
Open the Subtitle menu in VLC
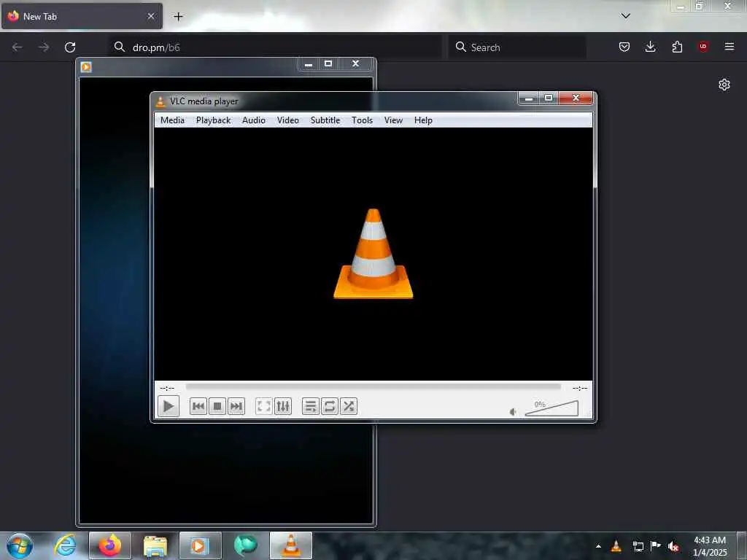coord(325,120)
